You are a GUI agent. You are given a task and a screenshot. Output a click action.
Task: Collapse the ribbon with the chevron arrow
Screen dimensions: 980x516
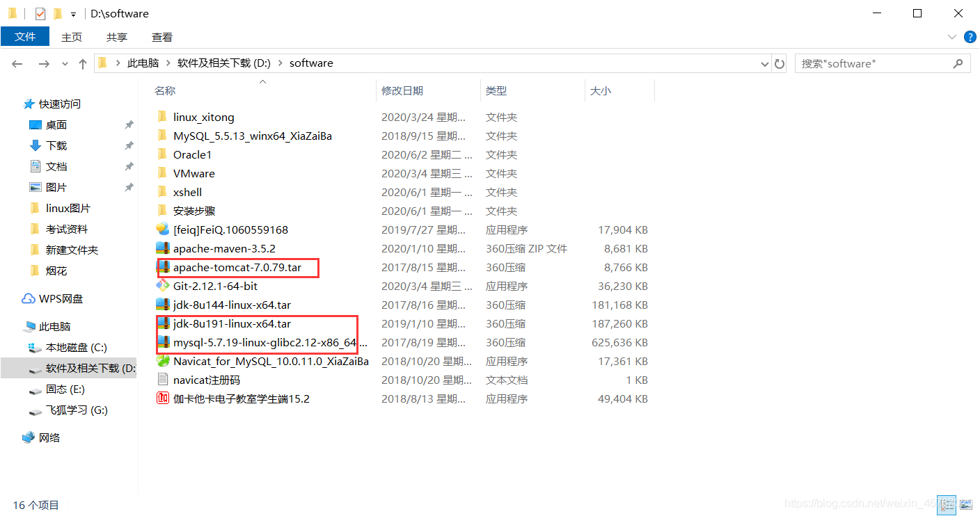pos(951,37)
